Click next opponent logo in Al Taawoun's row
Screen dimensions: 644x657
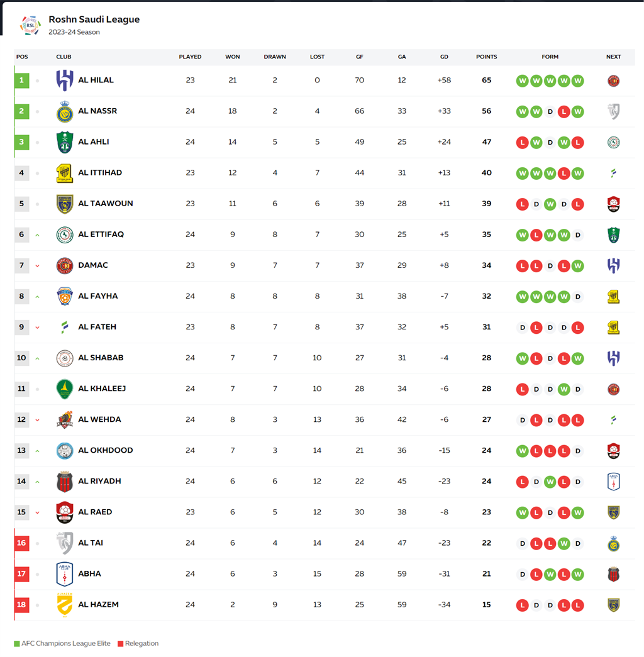613,204
